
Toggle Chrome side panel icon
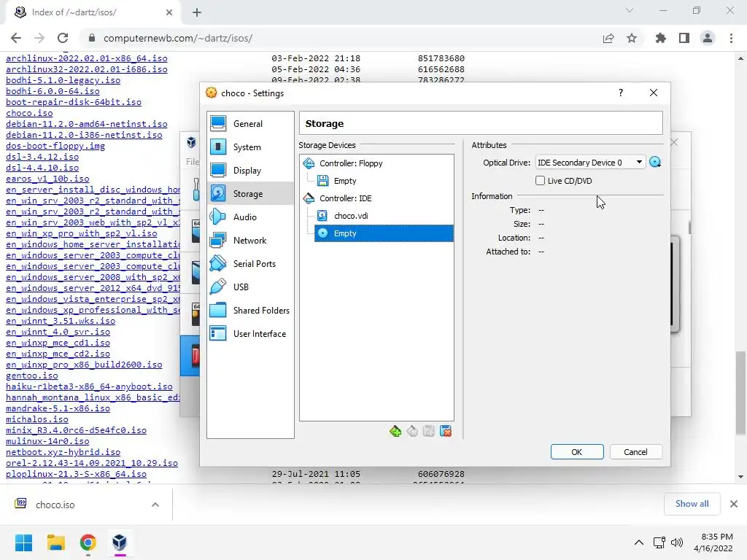click(684, 38)
